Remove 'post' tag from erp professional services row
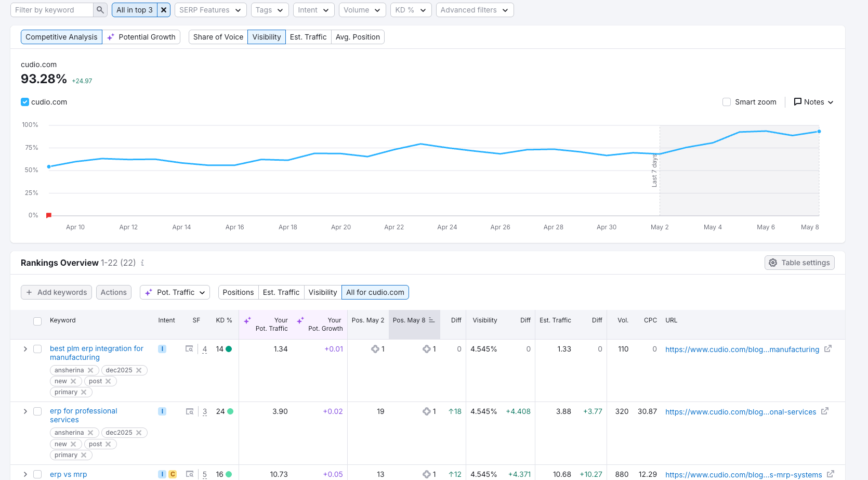 (x=108, y=444)
